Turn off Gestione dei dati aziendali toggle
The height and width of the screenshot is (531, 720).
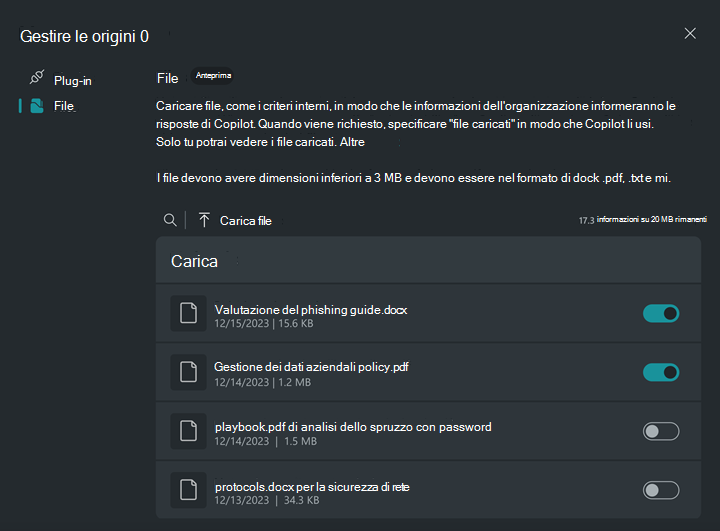pyautogui.click(x=660, y=372)
